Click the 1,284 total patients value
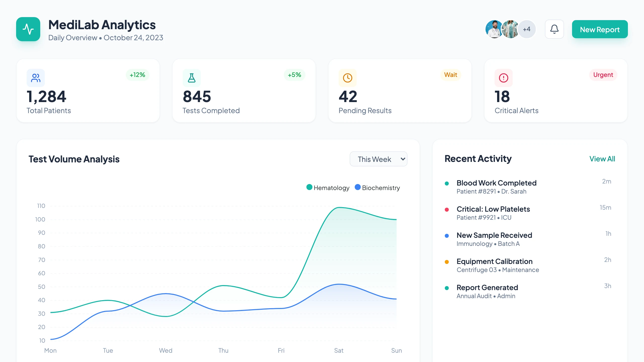The width and height of the screenshot is (644, 362). click(46, 97)
